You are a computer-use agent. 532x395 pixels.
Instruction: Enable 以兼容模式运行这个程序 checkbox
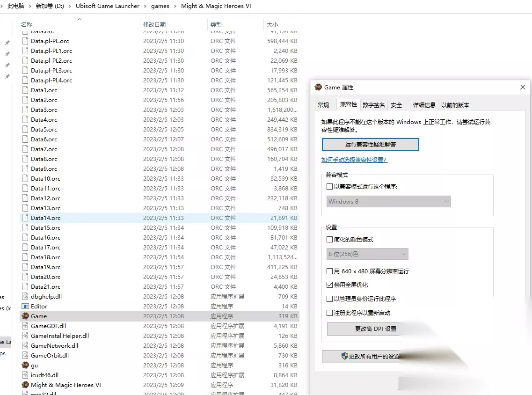[x=329, y=186]
